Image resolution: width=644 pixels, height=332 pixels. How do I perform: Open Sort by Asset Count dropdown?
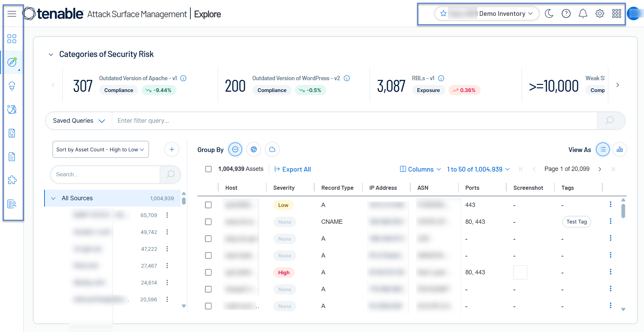(101, 149)
